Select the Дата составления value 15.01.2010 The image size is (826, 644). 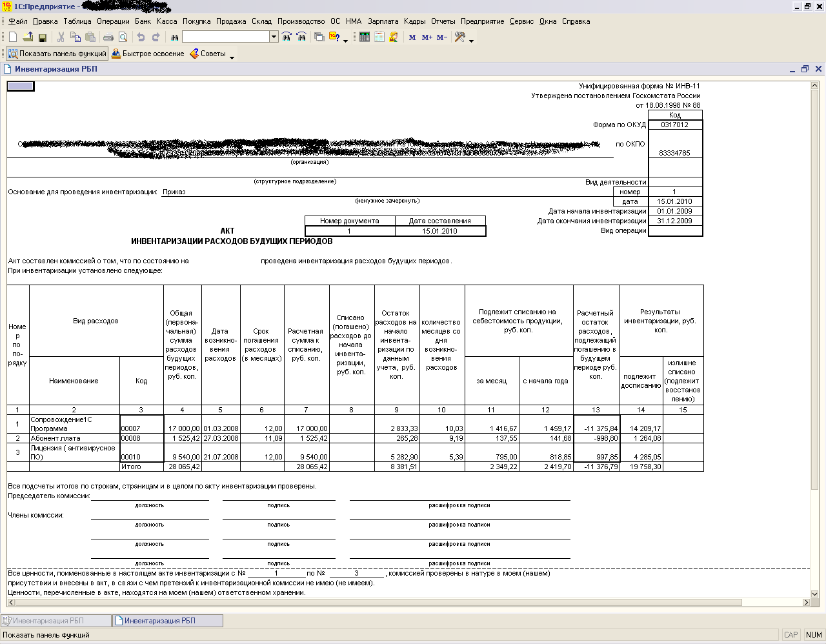[x=440, y=231]
